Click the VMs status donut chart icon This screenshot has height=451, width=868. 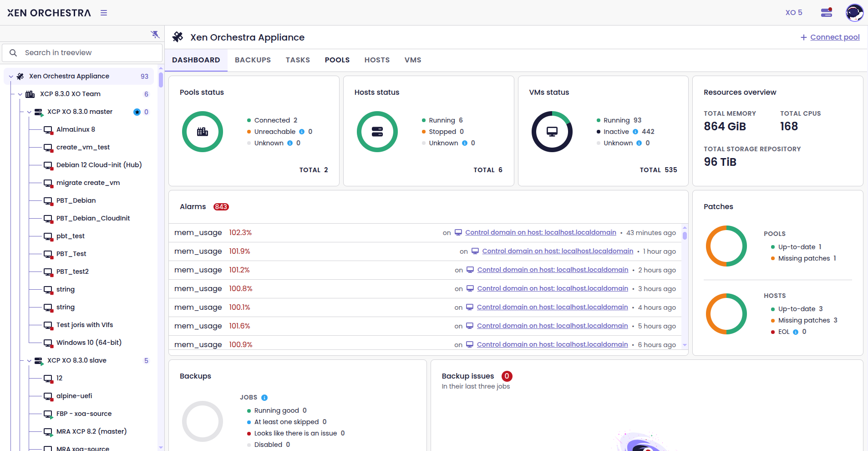(552, 132)
